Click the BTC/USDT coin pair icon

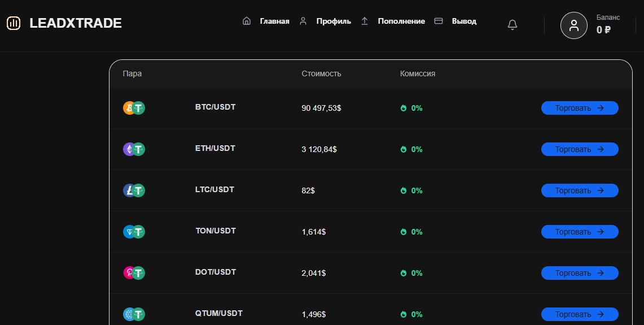click(x=134, y=108)
